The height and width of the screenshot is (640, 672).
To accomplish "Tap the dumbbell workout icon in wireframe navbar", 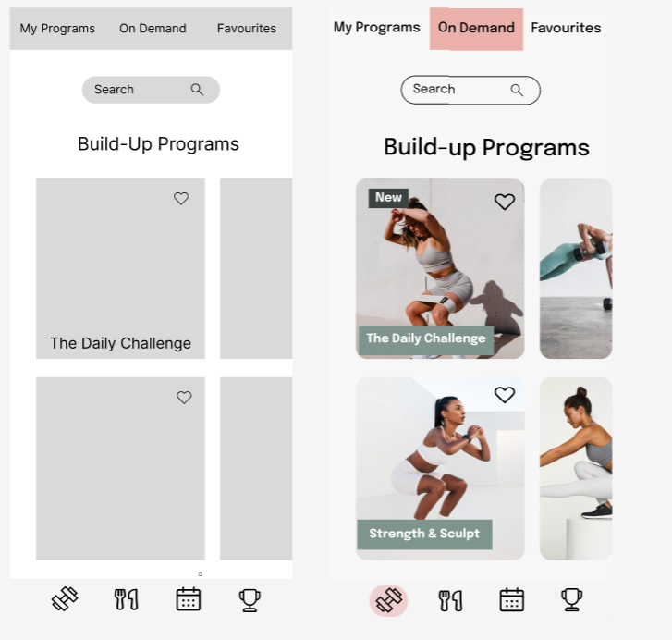I will (x=65, y=598).
